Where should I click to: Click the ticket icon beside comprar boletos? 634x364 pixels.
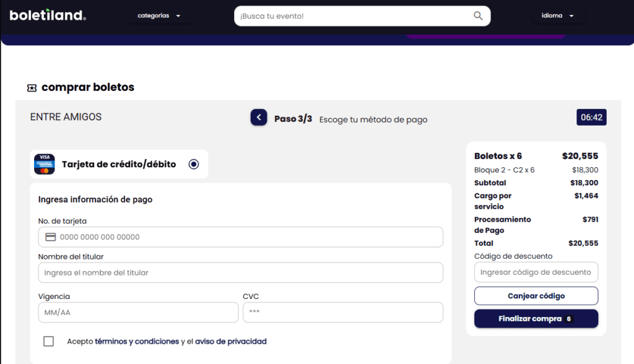point(32,87)
